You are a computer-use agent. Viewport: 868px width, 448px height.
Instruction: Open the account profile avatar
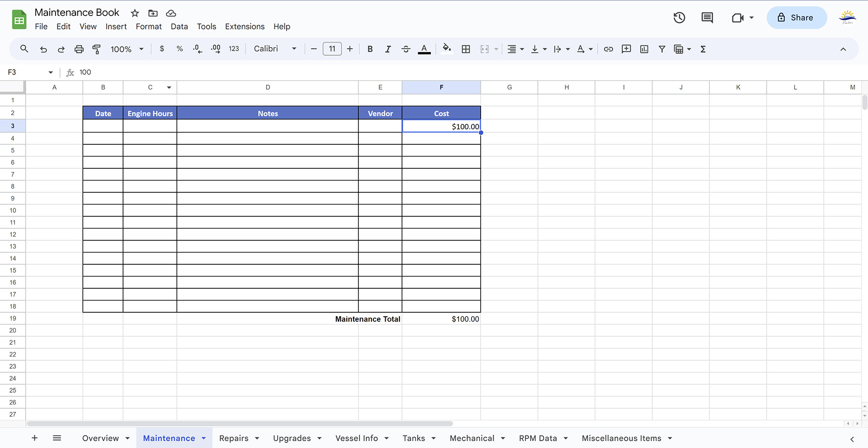click(x=847, y=18)
